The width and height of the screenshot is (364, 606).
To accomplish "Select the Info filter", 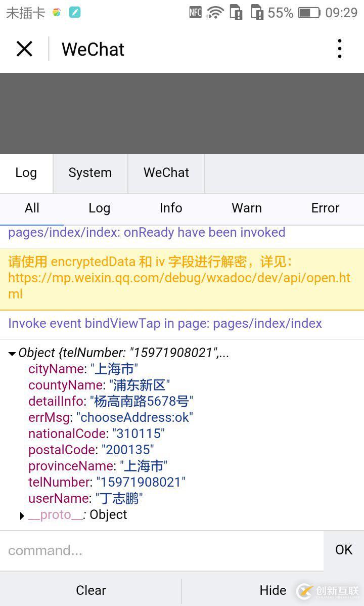I will tap(171, 208).
